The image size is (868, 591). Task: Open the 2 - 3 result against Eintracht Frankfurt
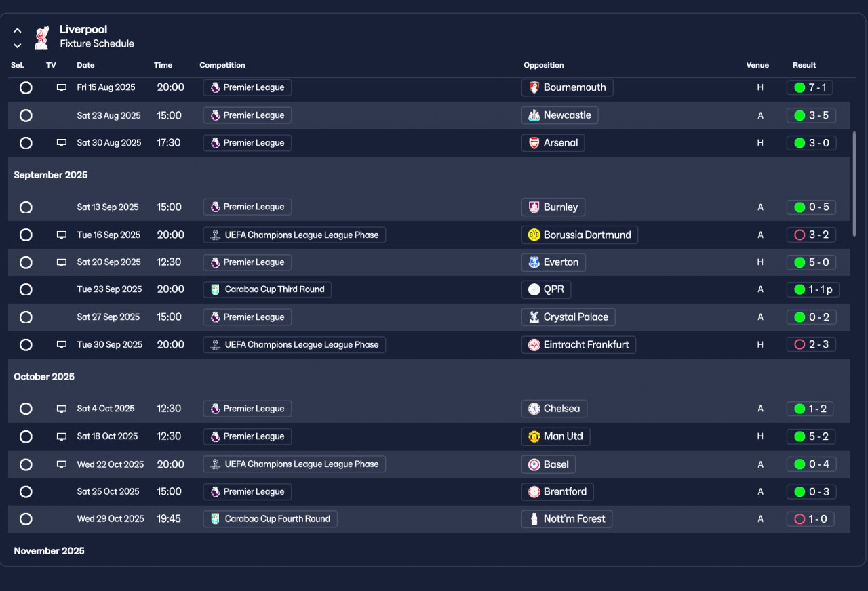tap(811, 345)
